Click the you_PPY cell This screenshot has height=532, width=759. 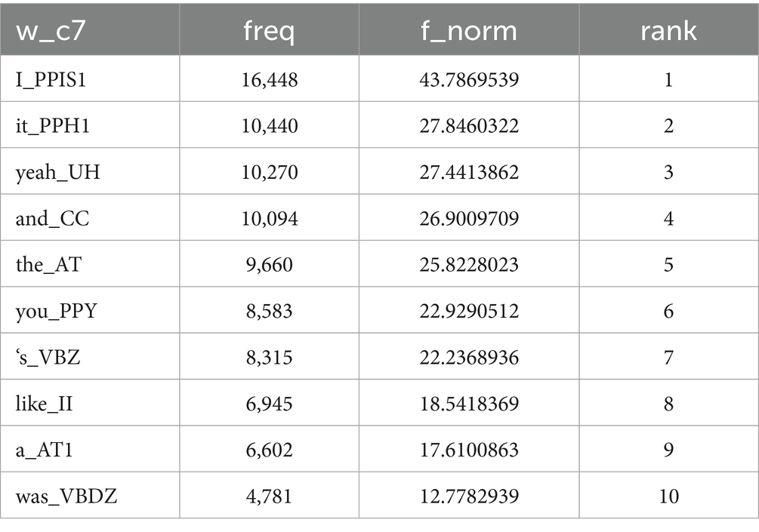coord(57,311)
